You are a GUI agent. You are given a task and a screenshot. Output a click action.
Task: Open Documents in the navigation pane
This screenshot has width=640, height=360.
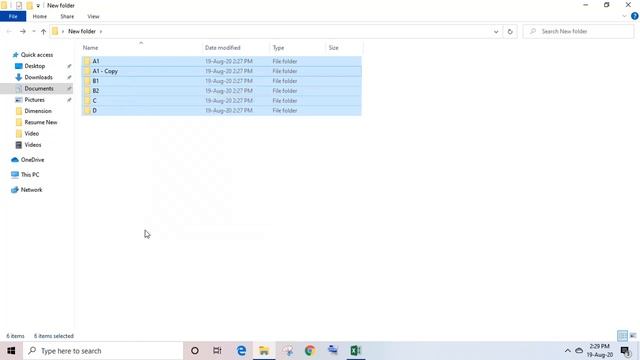(x=39, y=88)
